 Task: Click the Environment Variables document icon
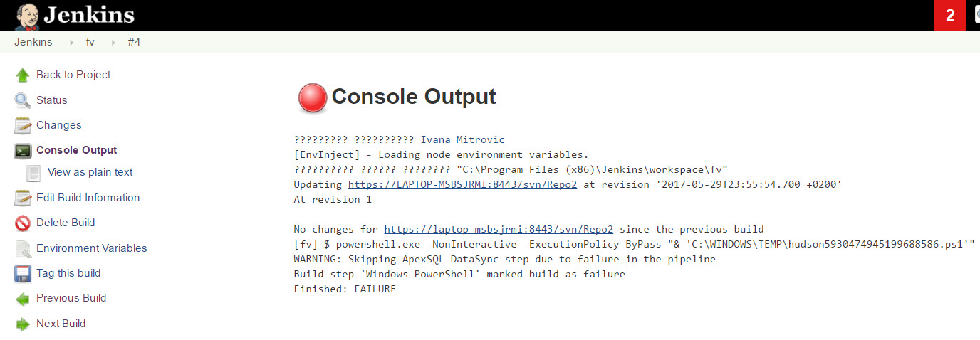point(23,248)
